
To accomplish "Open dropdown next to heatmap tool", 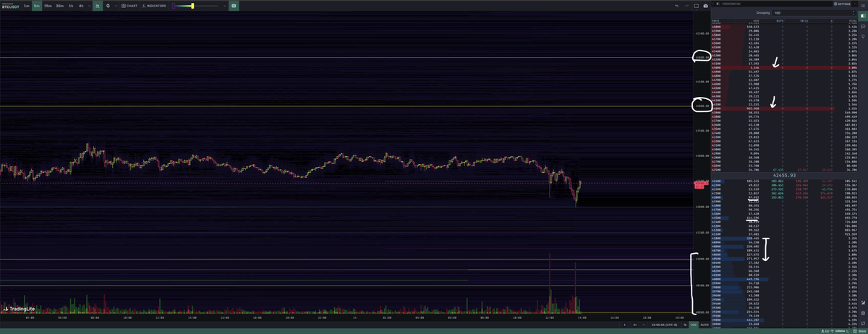I will (116, 6).
